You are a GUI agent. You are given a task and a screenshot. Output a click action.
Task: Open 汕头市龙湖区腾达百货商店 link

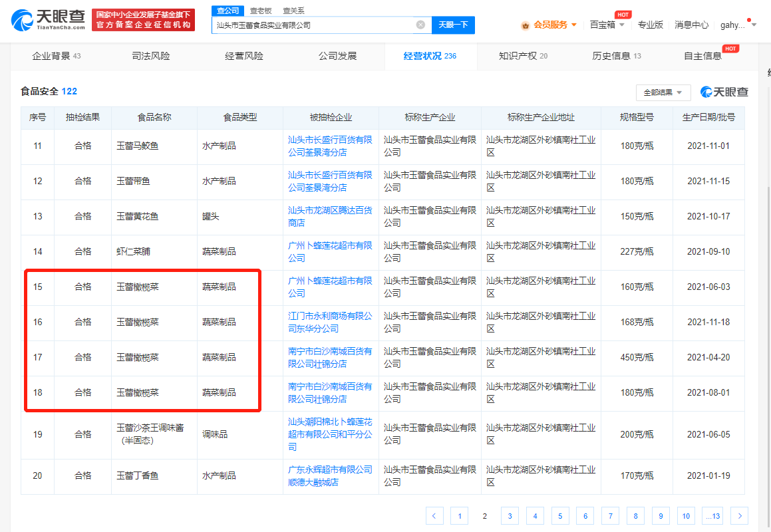330,216
